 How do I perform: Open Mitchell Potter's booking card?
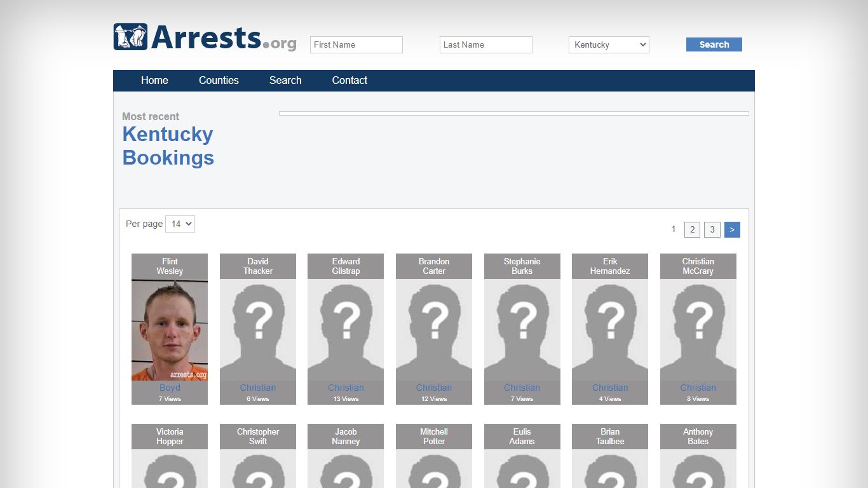[x=434, y=456]
